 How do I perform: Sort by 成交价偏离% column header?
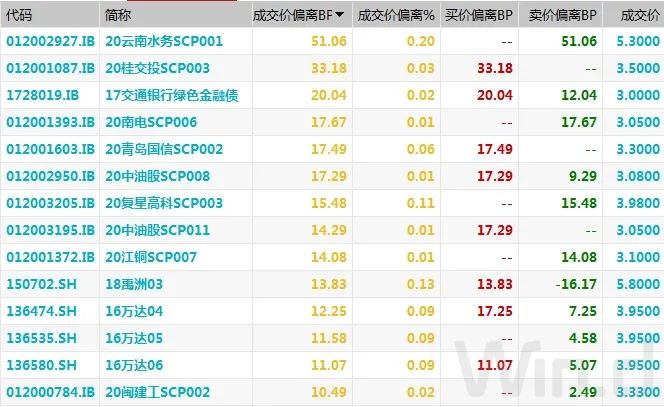pos(396,15)
